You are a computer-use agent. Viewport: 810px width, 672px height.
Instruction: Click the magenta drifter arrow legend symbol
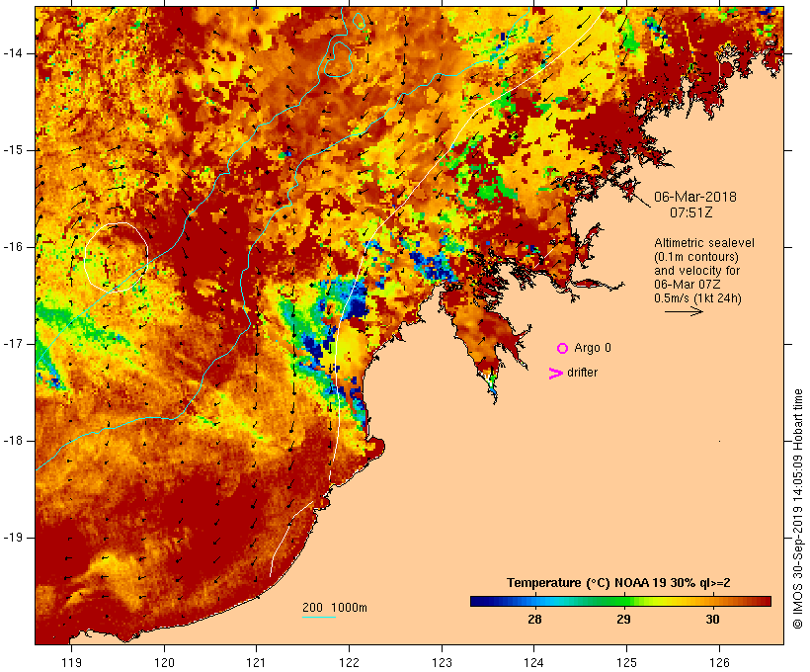coord(555,374)
